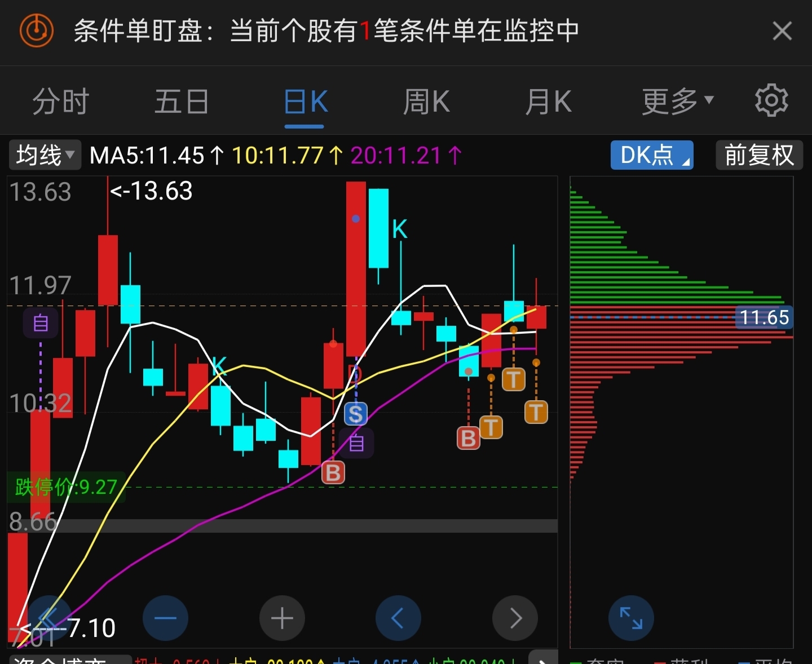Tap the blue S sell marker
This screenshot has width=812, height=664.
click(x=355, y=414)
